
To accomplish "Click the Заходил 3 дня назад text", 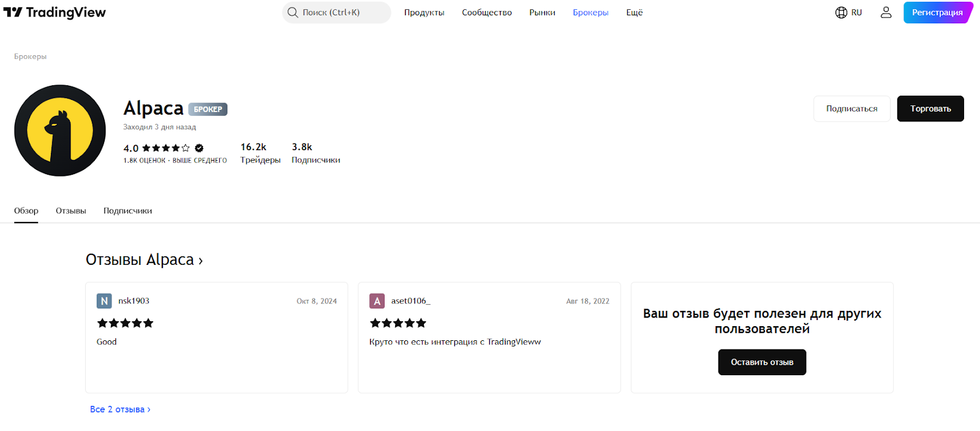I will pos(160,127).
